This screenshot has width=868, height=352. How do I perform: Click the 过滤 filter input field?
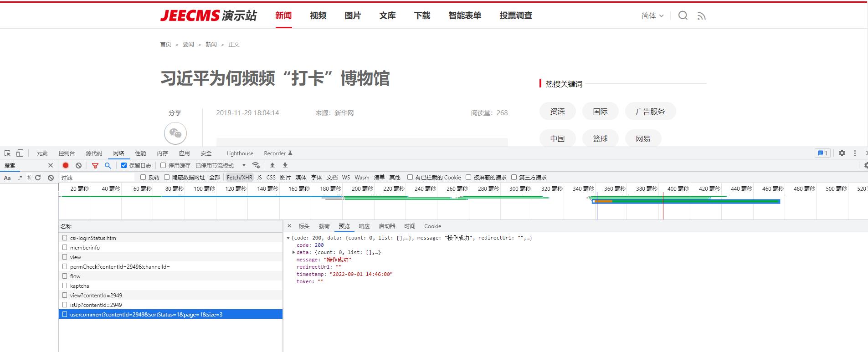click(x=98, y=178)
